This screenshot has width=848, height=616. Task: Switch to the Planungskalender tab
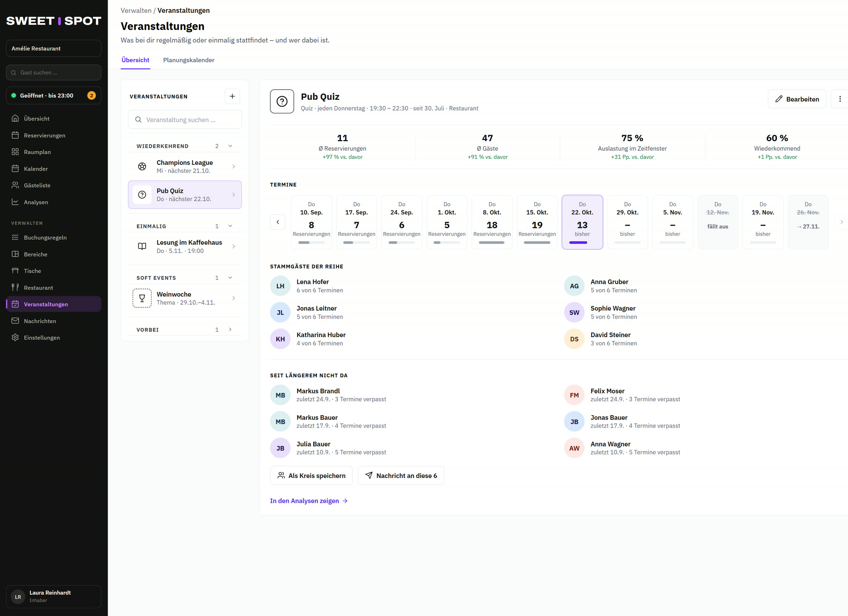(x=189, y=60)
